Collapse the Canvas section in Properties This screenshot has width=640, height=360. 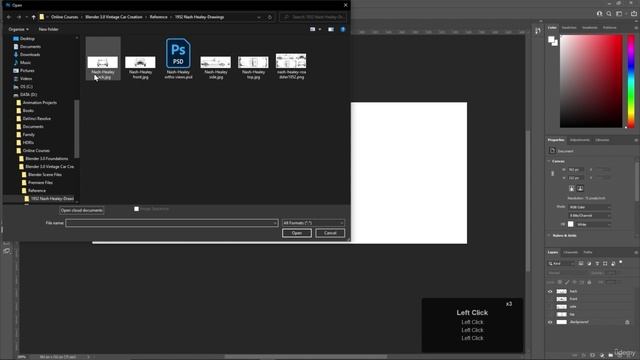tap(549, 161)
